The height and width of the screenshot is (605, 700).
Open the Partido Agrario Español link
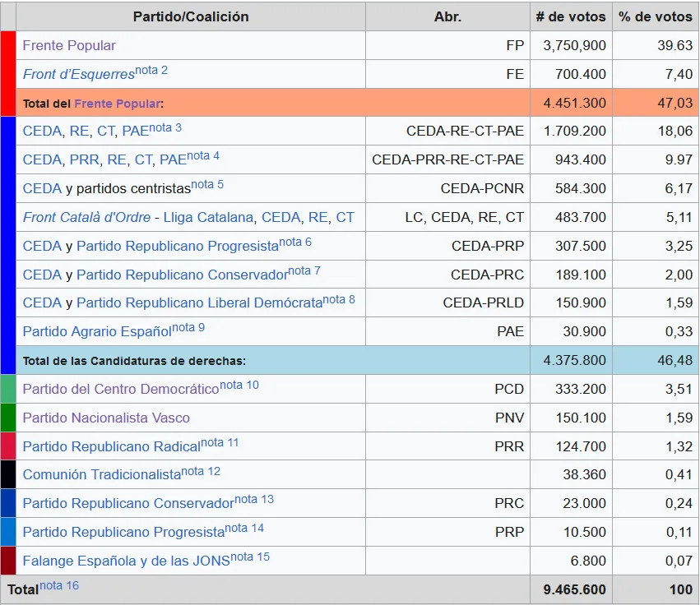[97, 331]
